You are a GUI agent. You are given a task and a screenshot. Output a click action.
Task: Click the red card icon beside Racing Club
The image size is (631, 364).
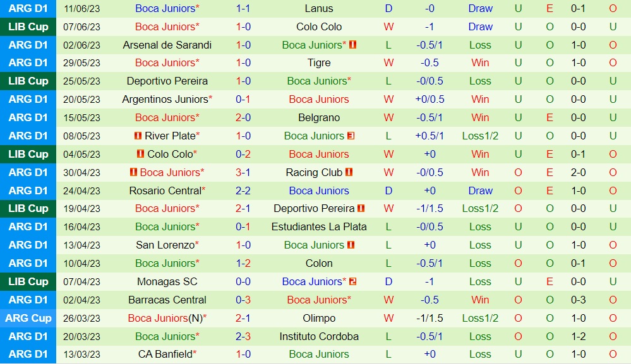pyautogui.click(x=349, y=172)
